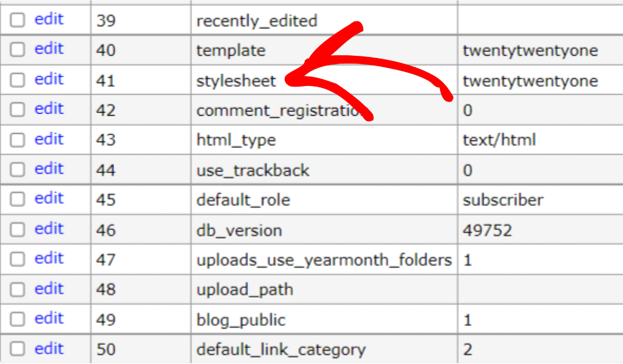Open edit for row 47 uploads_use_yearmonth_folders

click(x=49, y=258)
